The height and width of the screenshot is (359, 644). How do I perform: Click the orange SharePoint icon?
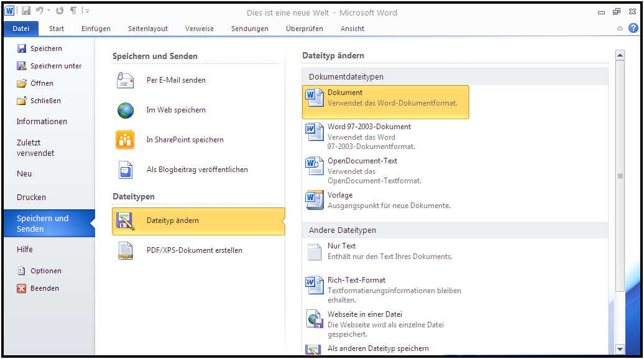125,140
